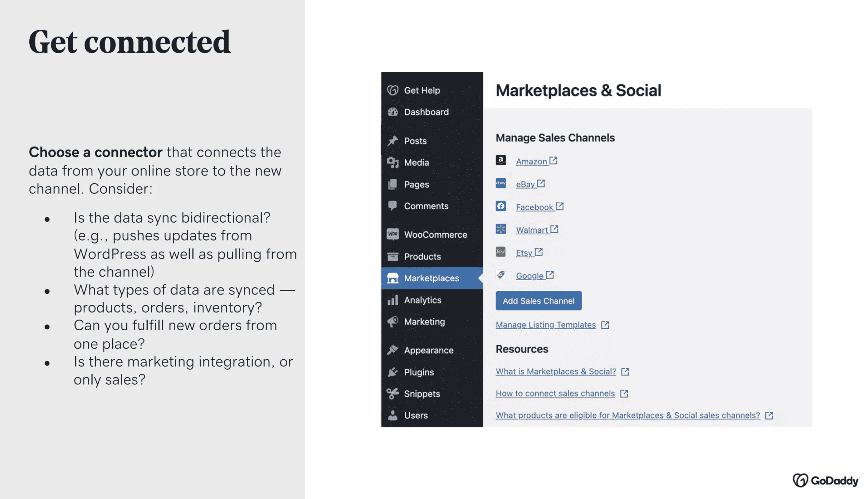Viewport: 868px width, 499px height.
Task: Click the Marketing megaphone icon
Action: (393, 322)
